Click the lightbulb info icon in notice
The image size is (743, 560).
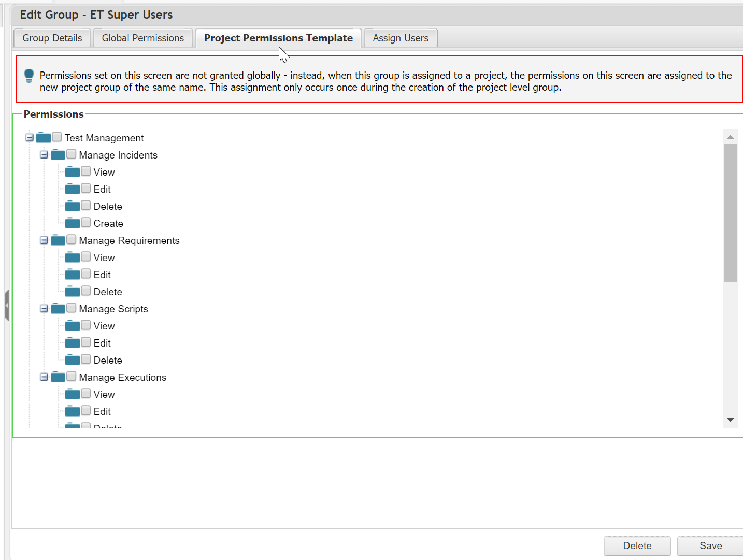(29, 76)
